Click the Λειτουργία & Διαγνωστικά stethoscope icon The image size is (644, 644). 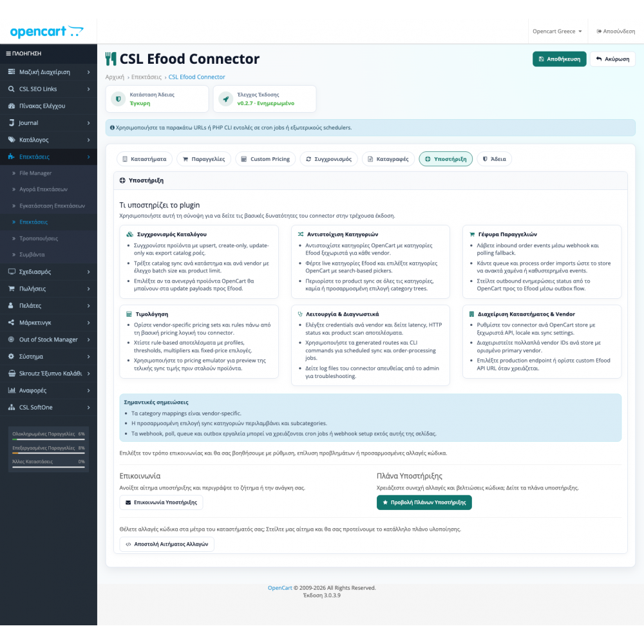coord(300,314)
